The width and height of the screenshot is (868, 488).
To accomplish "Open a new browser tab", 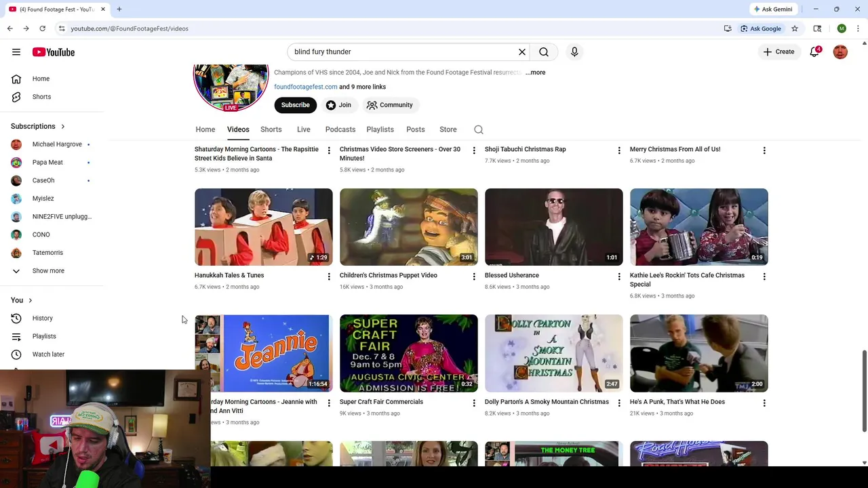I will click(x=119, y=9).
